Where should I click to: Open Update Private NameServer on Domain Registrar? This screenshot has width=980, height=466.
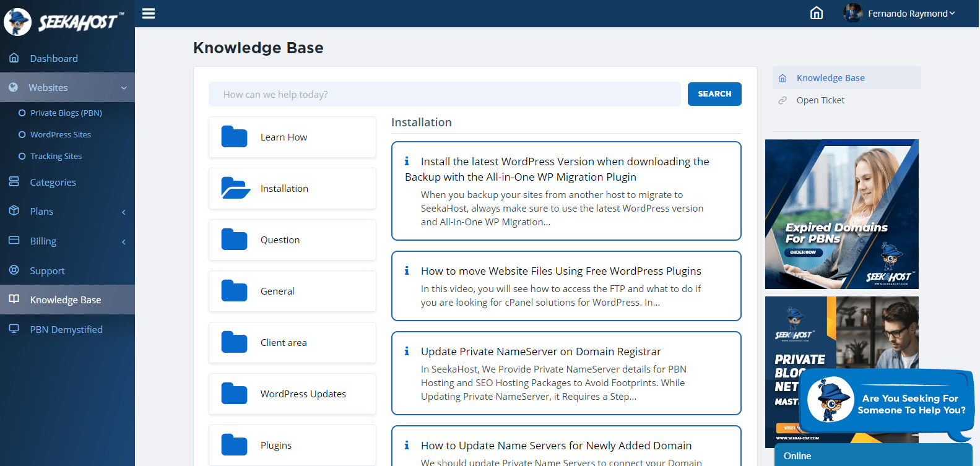point(541,352)
